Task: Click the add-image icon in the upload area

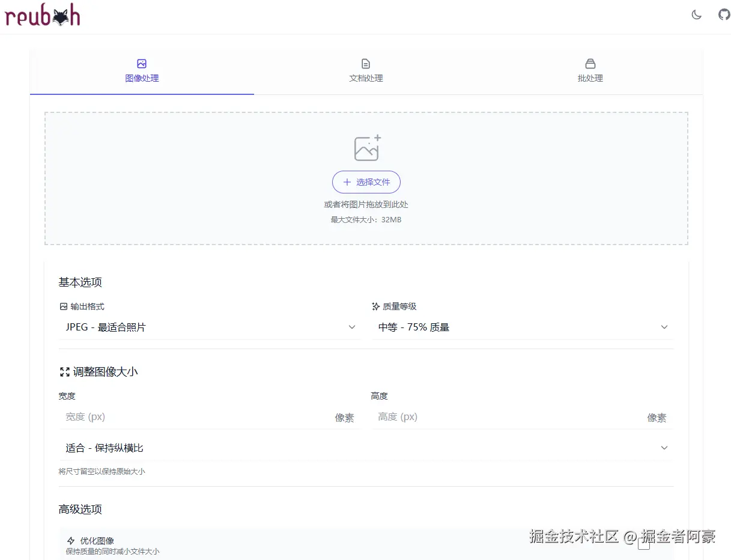Action: (368, 148)
